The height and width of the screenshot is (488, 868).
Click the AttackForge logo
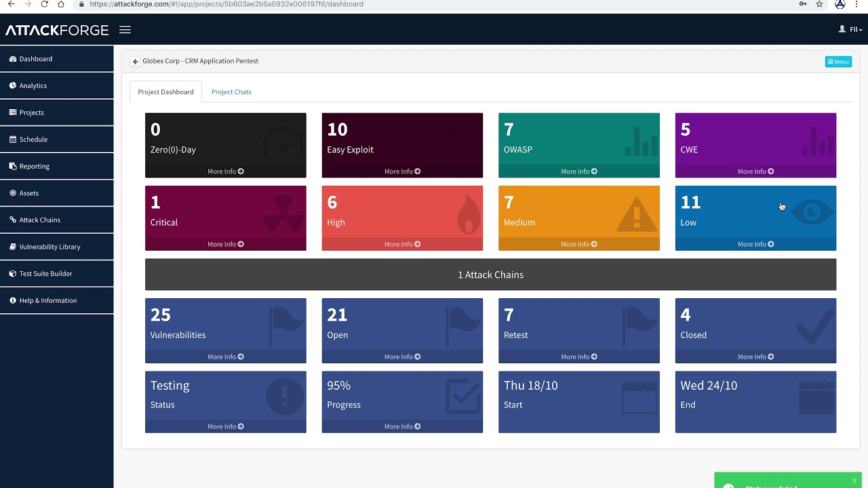[x=57, y=30]
